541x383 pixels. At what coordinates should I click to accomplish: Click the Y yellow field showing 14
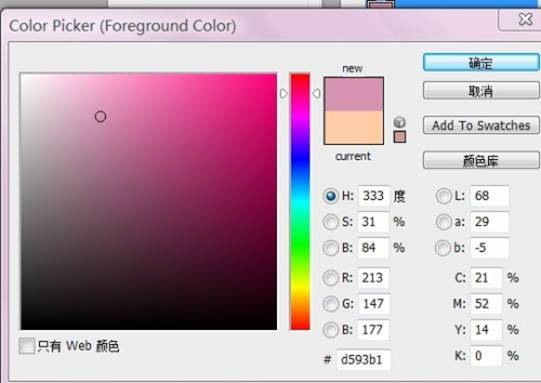(486, 330)
